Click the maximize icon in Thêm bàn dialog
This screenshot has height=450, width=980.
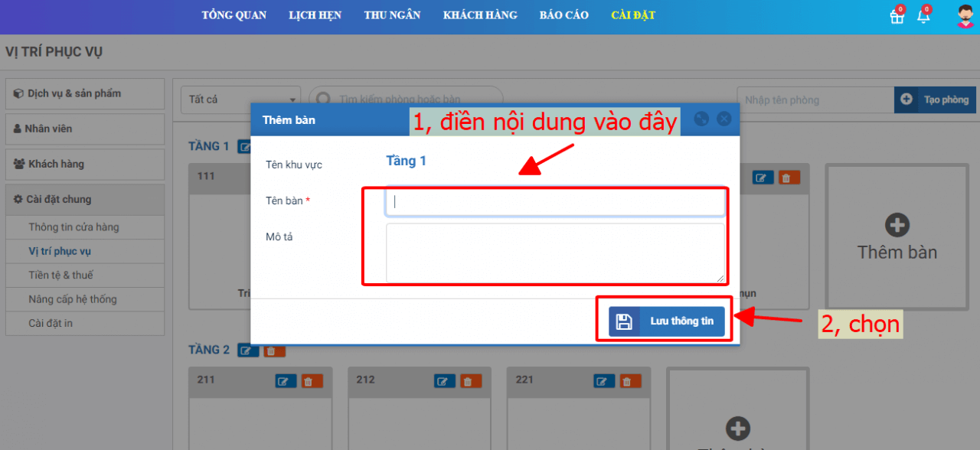(x=701, y=119)
